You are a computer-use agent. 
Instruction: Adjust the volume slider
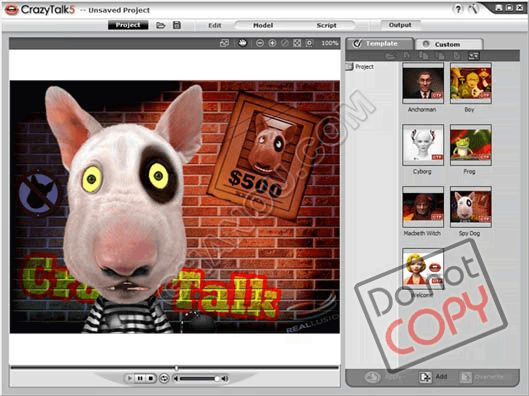pos(199,378)
